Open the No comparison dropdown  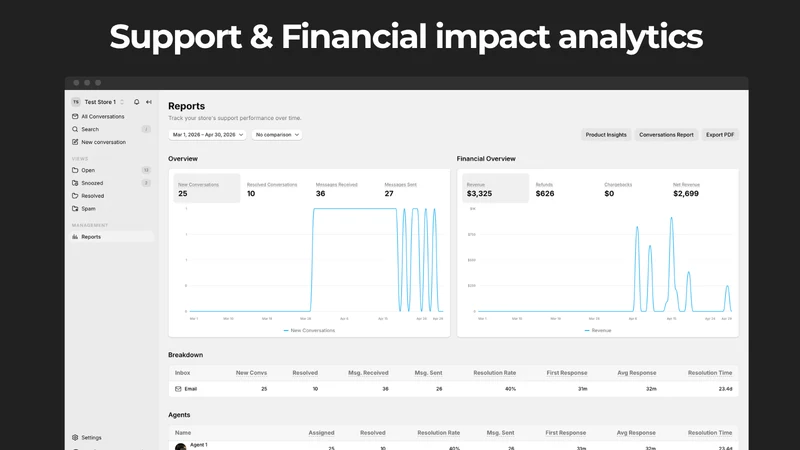point(277,135)
